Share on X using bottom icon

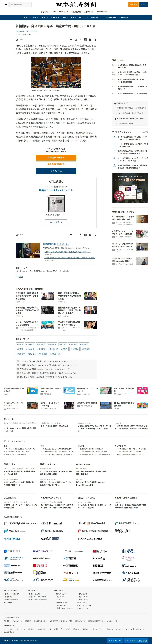point(85,235)
